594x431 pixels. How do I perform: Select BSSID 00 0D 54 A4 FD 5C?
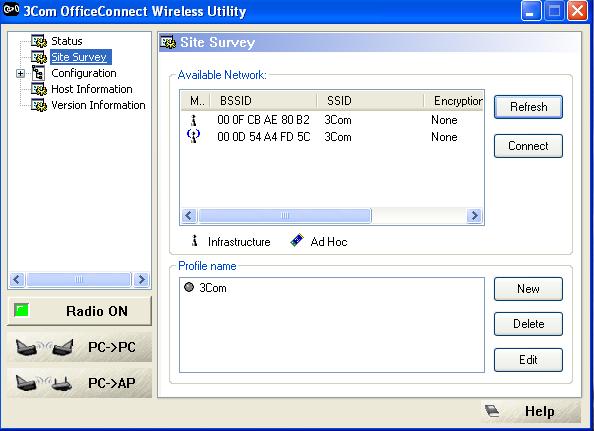[264, 137]
